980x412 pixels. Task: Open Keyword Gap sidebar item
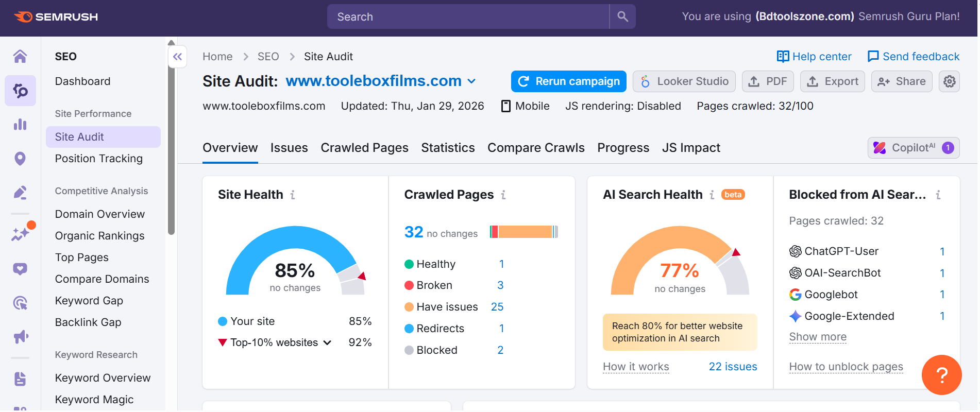(x=89, y=301)
